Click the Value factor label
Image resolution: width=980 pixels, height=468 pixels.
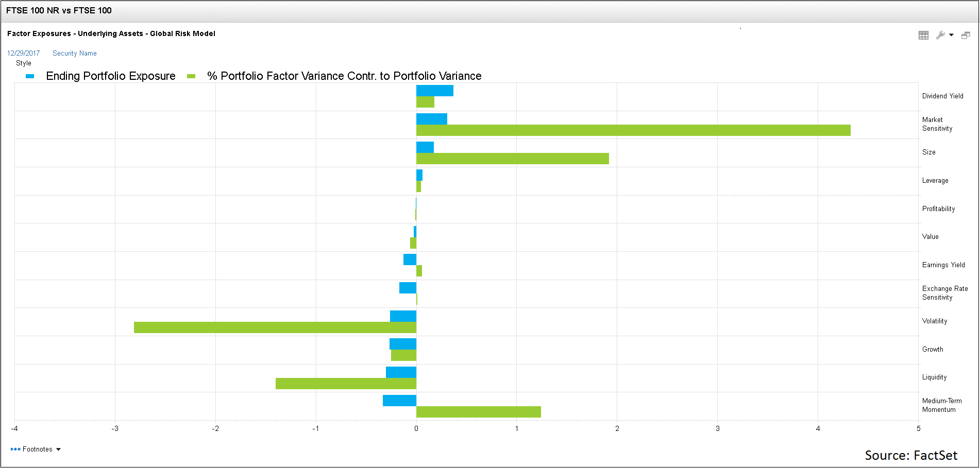coord(930,236)
